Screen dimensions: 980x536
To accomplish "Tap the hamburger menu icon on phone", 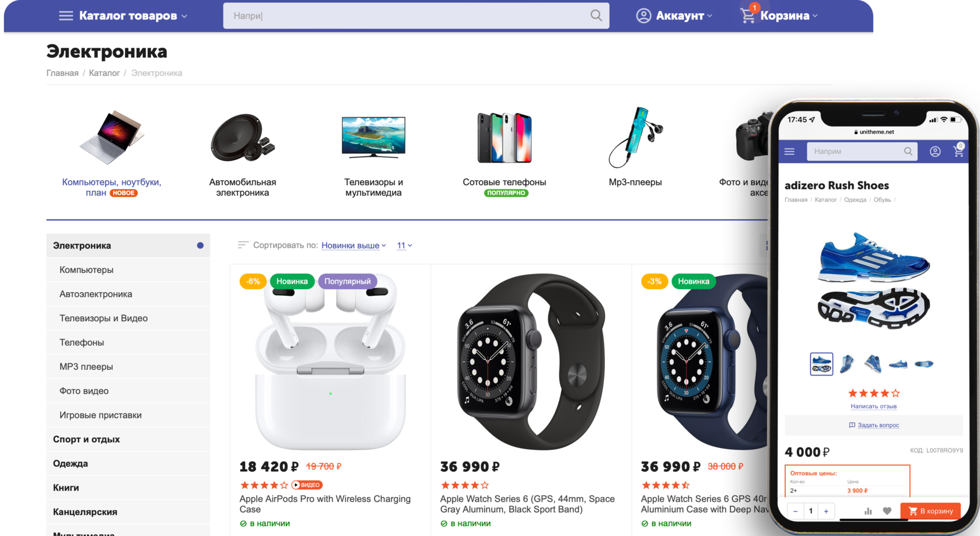I will pos(789,152).
